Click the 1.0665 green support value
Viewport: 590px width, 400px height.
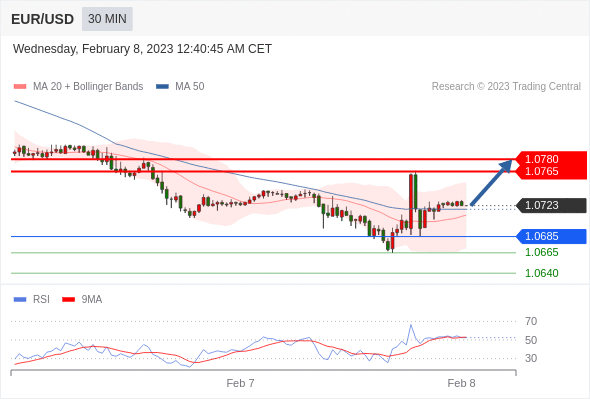[x=542, y=252]
